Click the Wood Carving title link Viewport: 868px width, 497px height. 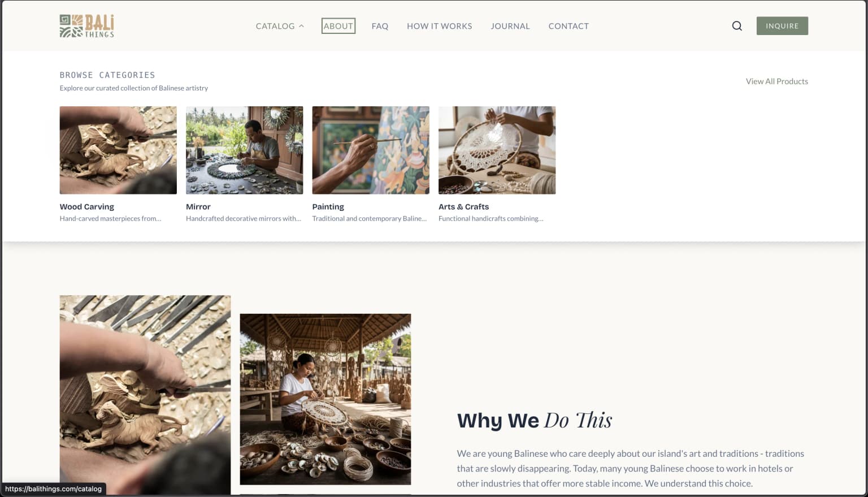pyautogui.click(x=87, y=207)
